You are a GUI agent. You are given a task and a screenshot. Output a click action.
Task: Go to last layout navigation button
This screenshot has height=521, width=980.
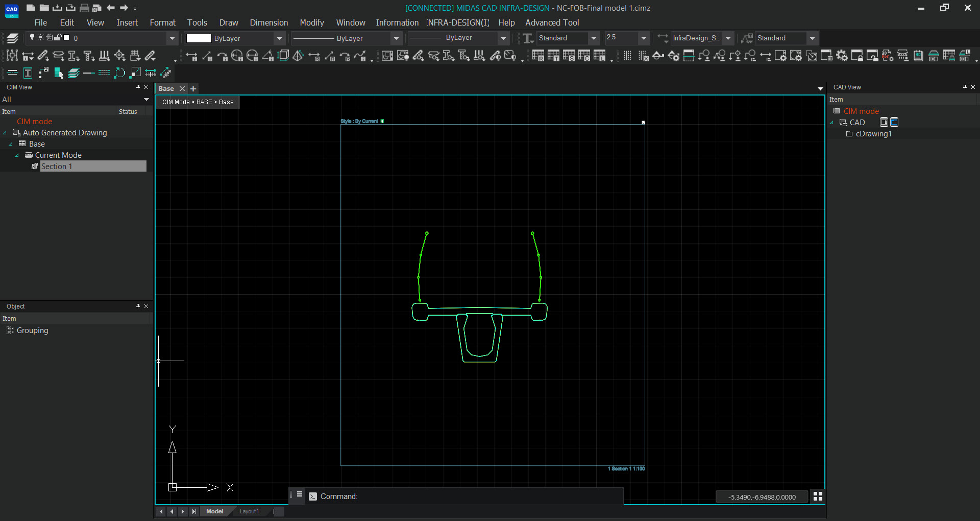194,511
